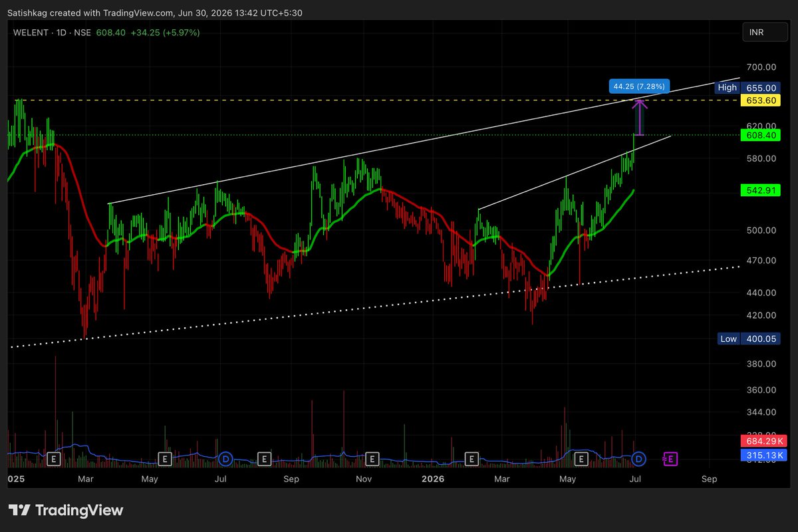Click the 580.00 price axis label
Screen dimensions: 798x532
[x=761, y=158]
